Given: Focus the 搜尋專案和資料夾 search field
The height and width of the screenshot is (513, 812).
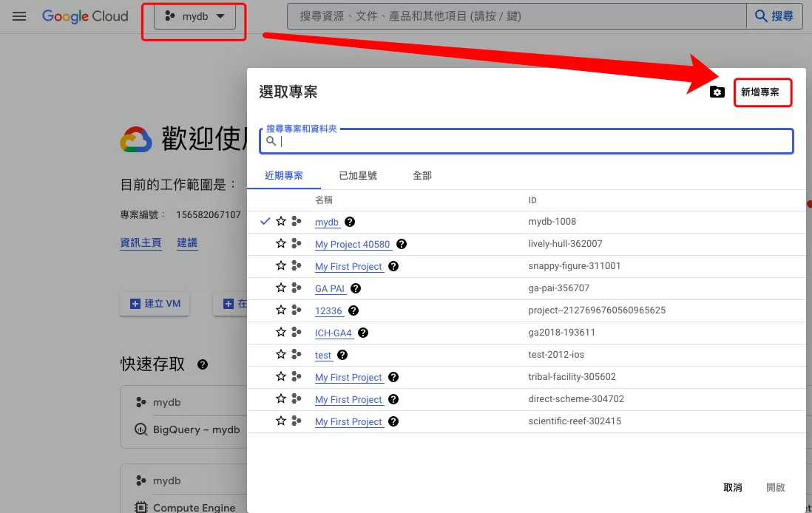Looking at the screenshot, I should [x=526, y=141].
